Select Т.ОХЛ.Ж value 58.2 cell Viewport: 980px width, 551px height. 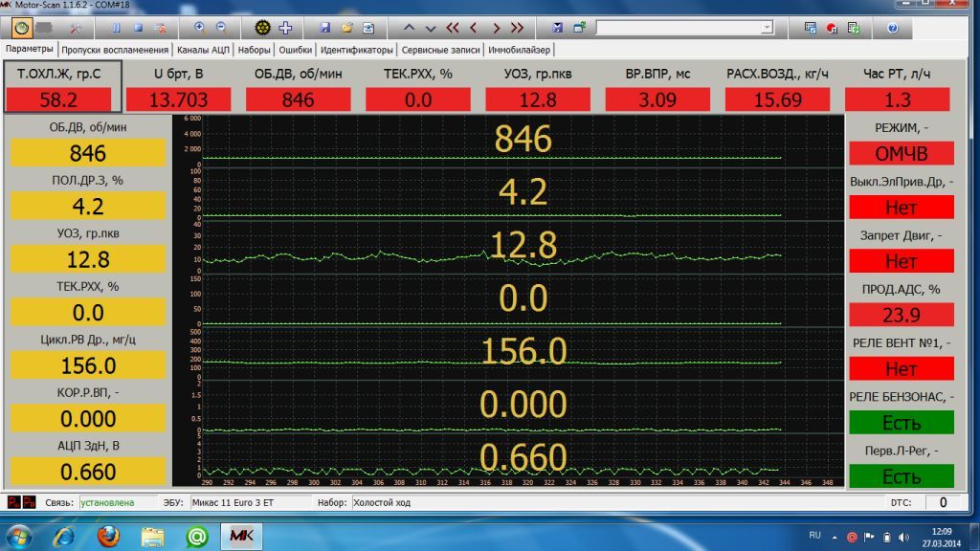pyautogui.click(x=58, y=99)
